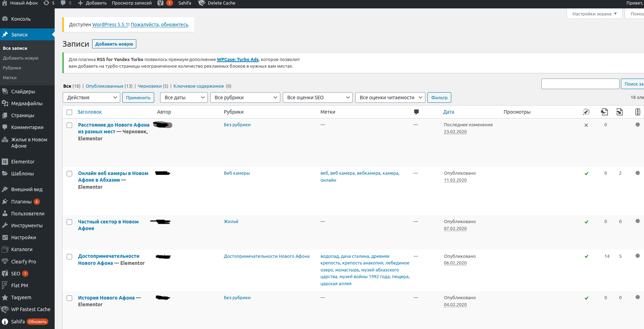644x329 pixels.
Task: Click the Delete Cache cheetah icon
Action: (x=201, y=3)
